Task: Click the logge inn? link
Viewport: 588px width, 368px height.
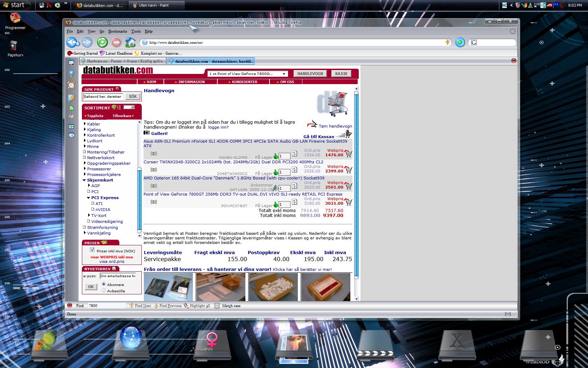Action: 218,127
